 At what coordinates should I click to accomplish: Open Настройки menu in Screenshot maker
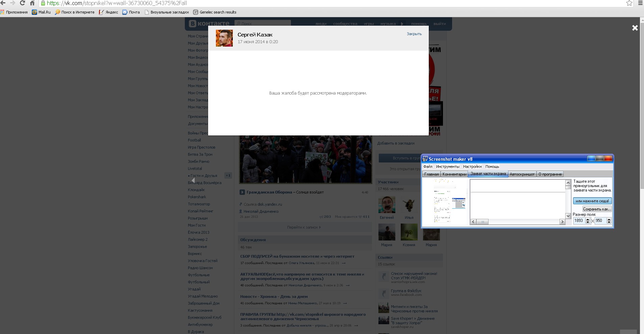coord(472,166)
